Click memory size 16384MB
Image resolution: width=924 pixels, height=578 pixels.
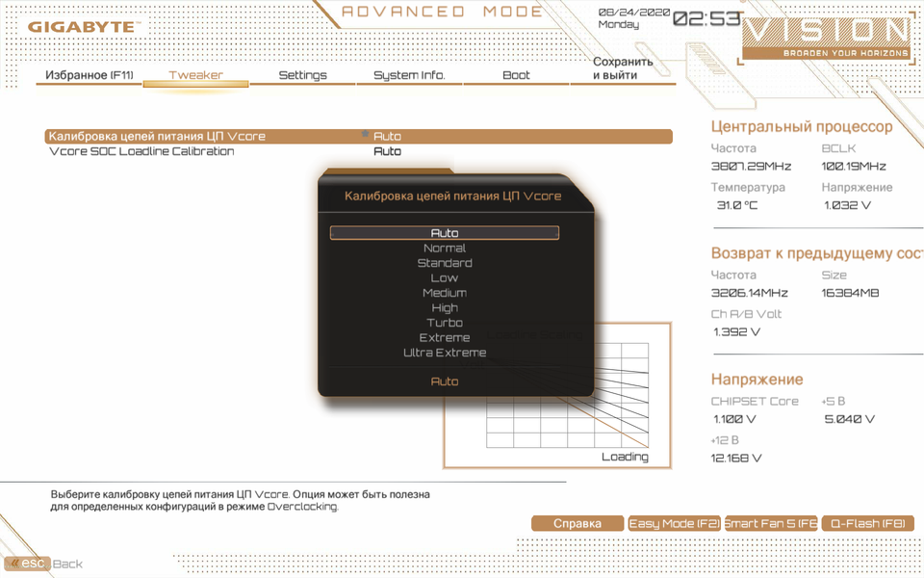[850, 293]
